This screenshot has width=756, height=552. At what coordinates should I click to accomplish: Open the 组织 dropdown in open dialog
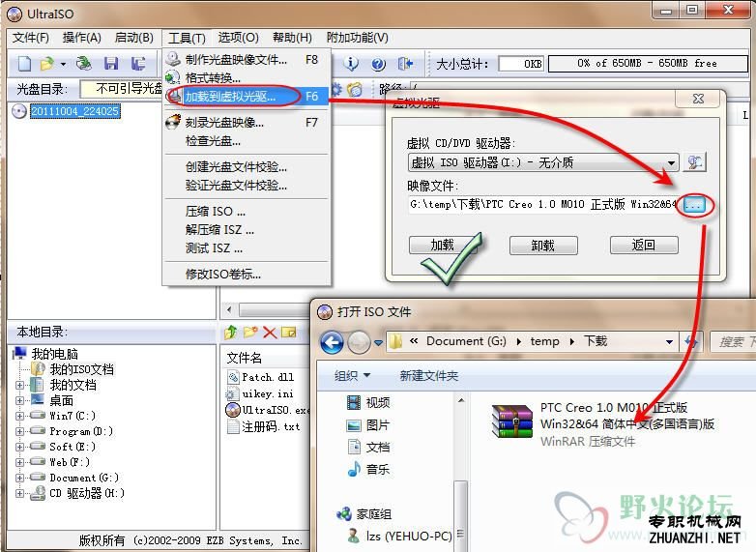pos(353,375)
